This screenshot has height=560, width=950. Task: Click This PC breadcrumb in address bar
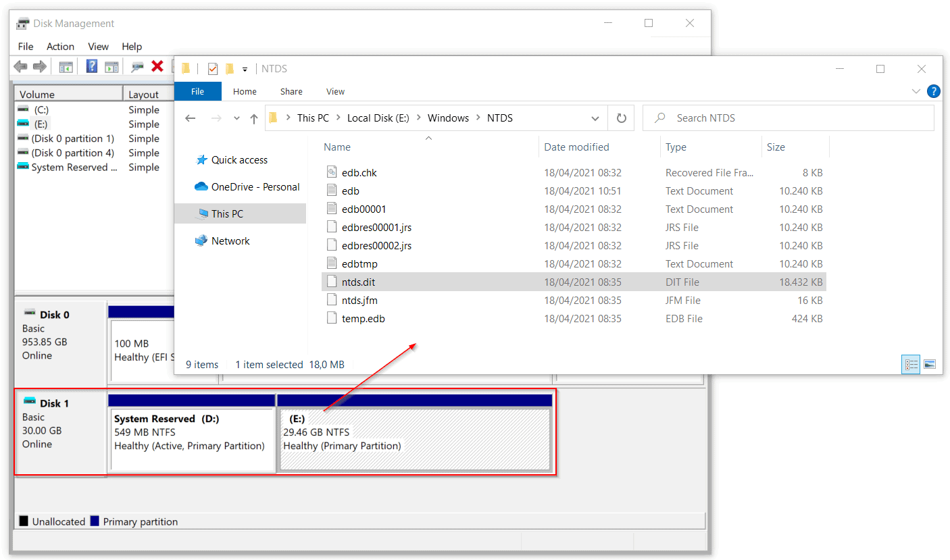pos(313,118)
